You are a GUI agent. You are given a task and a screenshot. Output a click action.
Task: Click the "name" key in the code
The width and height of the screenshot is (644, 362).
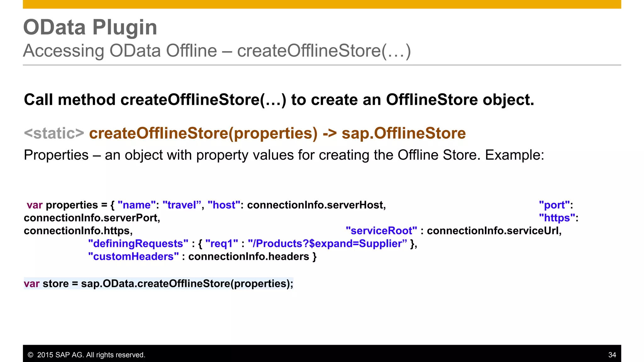137,205
